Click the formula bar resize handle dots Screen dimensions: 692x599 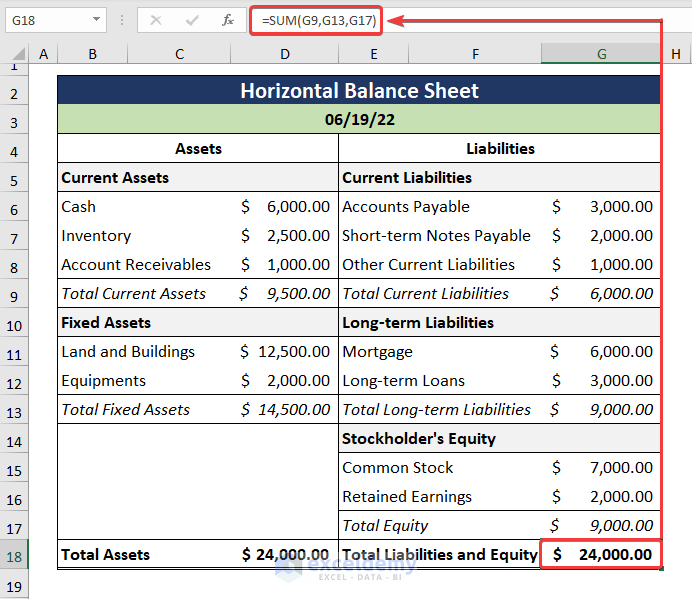[121, 20]
